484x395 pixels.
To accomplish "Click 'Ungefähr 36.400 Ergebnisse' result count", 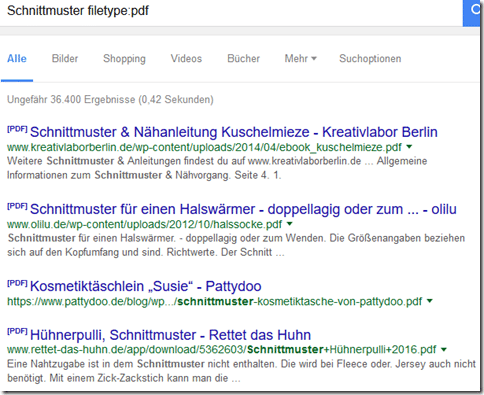I will pyautogui.click(x=71, y=100).
